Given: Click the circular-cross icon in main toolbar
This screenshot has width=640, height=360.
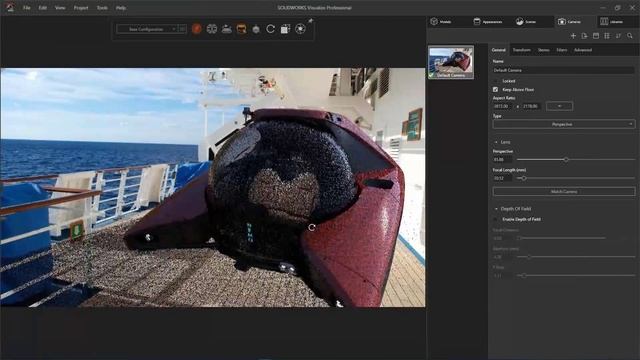Looking at the screenshot, I should (211, 29).
